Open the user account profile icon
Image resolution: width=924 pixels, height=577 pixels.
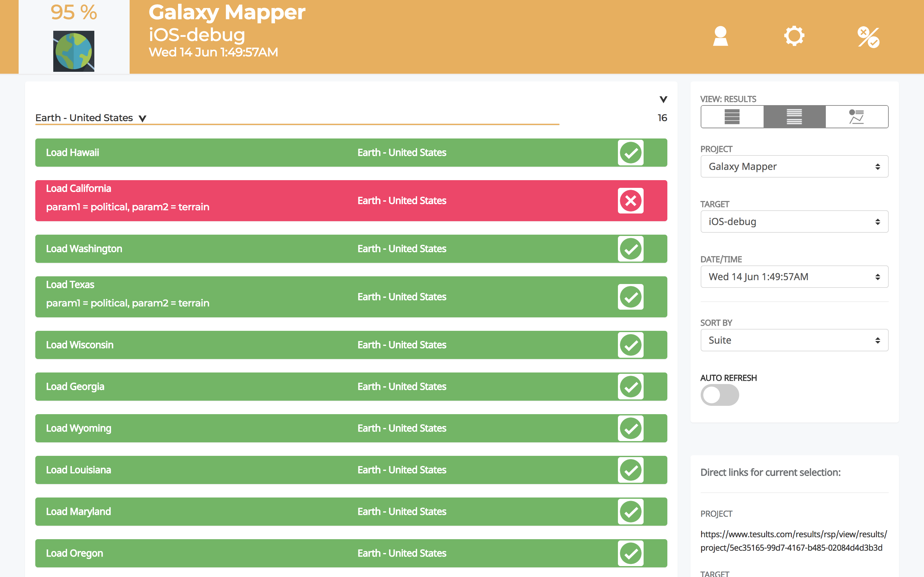(720, 36)
